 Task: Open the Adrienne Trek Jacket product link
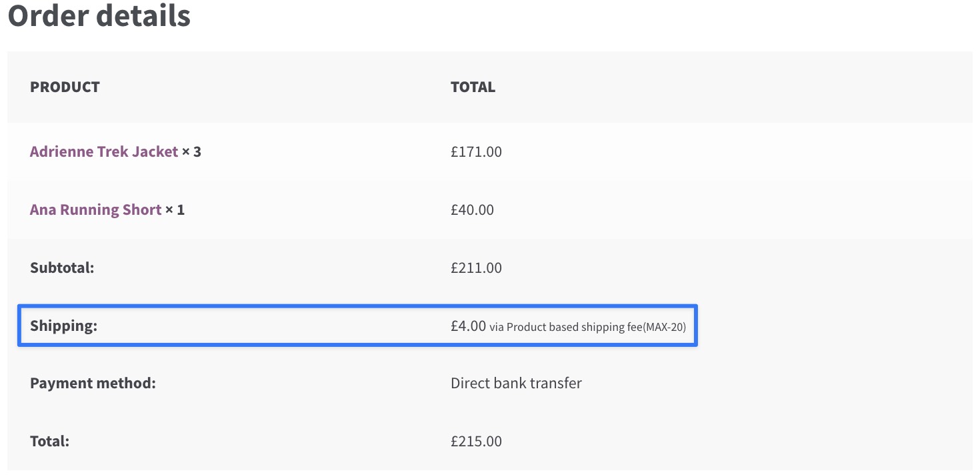click(104, 152)
